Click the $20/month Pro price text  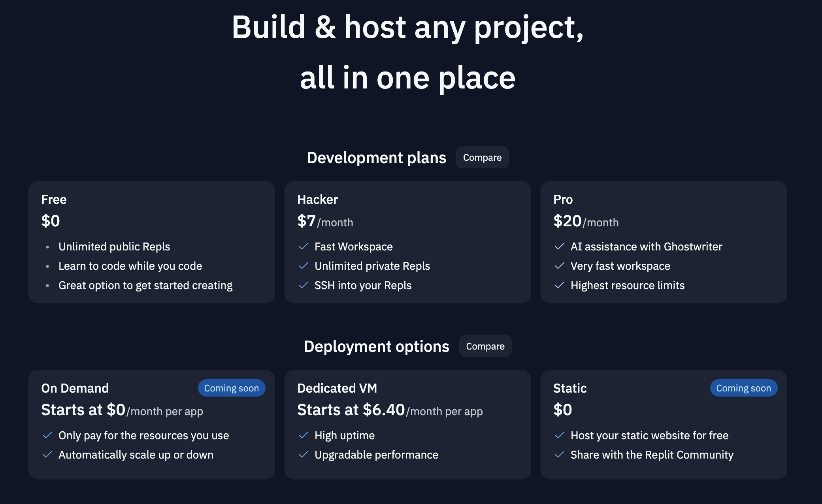[x=586, y=221]
